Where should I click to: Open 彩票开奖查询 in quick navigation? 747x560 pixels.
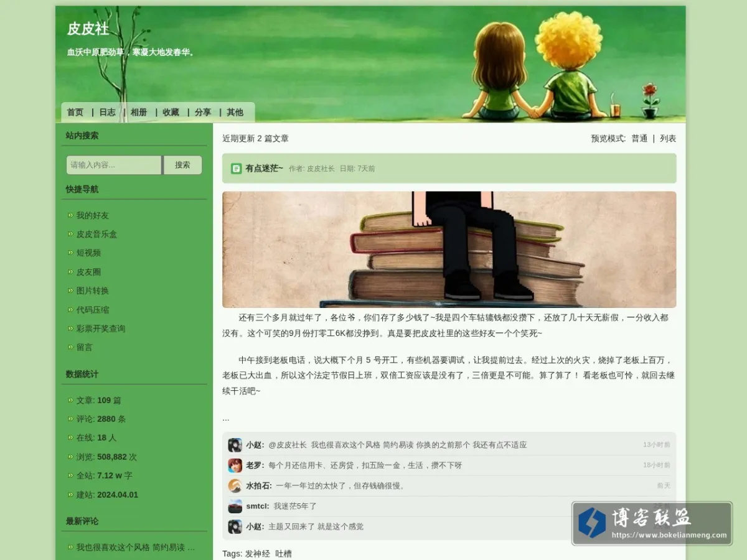[x=100, y=328]
